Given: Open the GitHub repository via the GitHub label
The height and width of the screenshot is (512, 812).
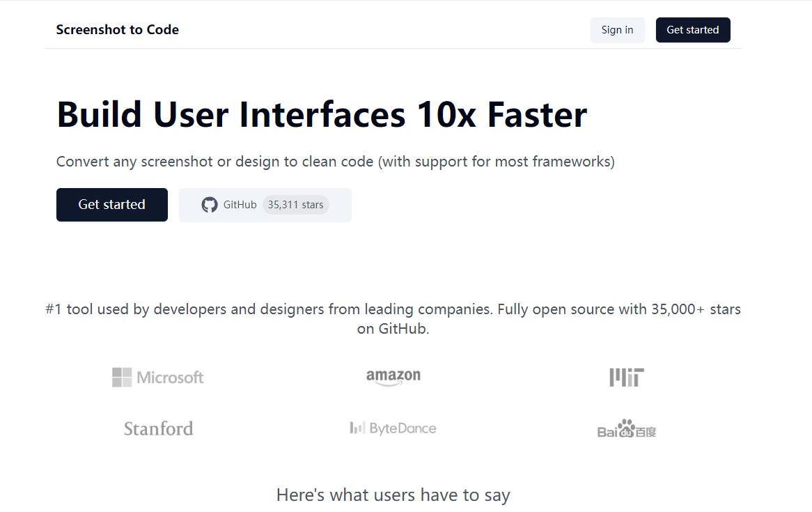Looking at the screenshot, I should tap(240, 205).
